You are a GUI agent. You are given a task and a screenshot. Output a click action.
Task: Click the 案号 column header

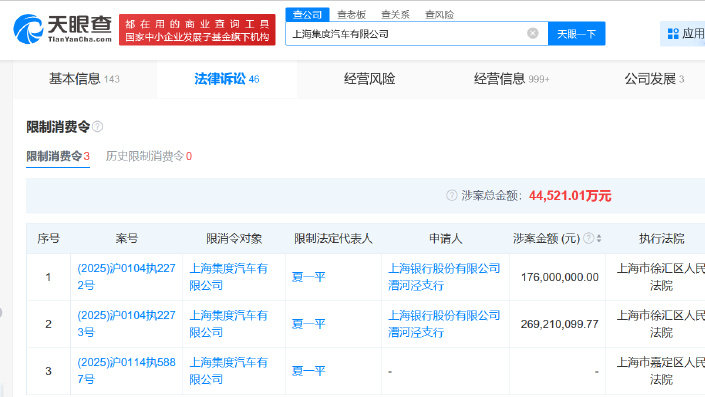[126, 238]
